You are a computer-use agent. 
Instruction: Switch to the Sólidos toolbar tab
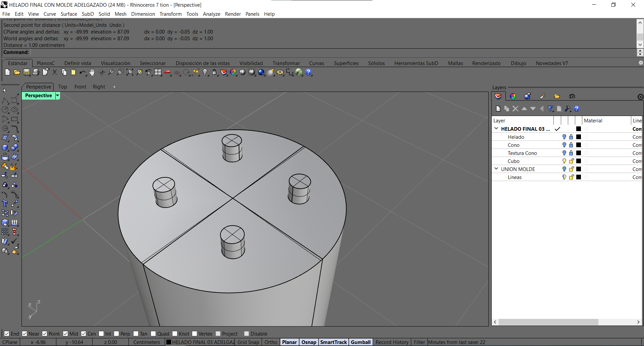(376, 63)
